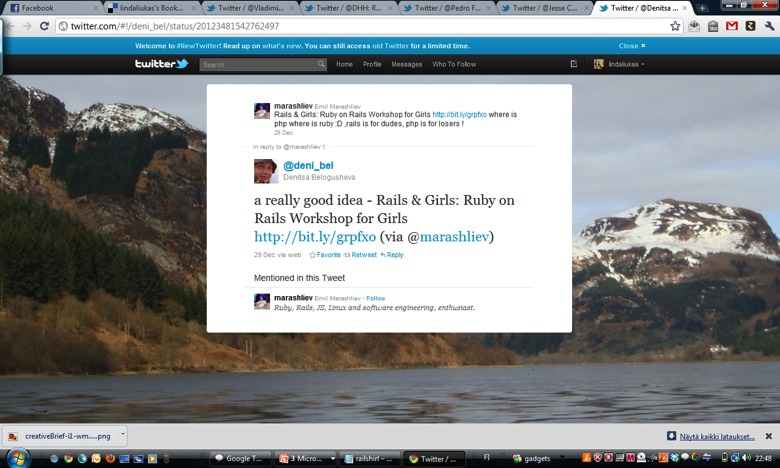Click the site info icon in address bar
This screenshot has width=780, height=468.
pyautogui.click(x=63, y=26)
